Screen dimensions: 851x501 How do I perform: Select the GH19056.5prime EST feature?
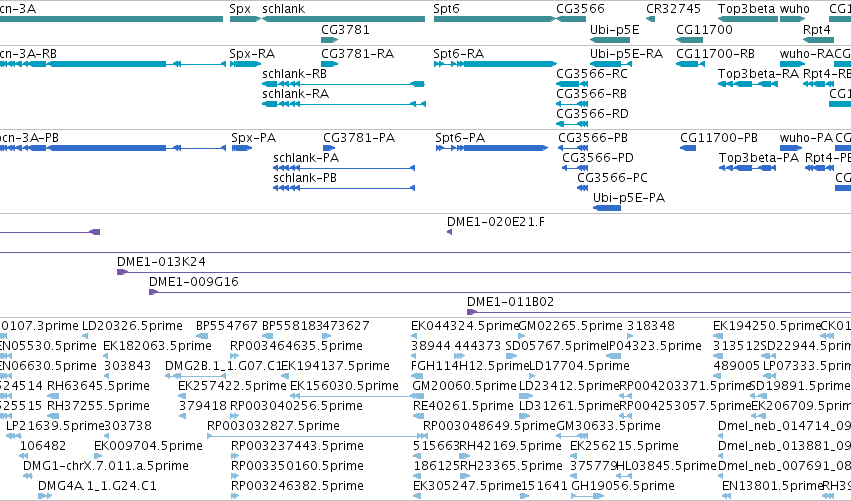[x=588, y=496]
